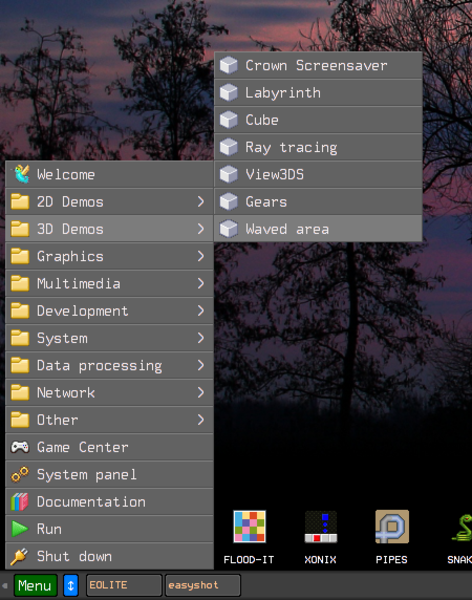The image size is (472, 600).
Task: Click the Shut down plug icon
Action: pyautogui.click(x=19, y=556)
